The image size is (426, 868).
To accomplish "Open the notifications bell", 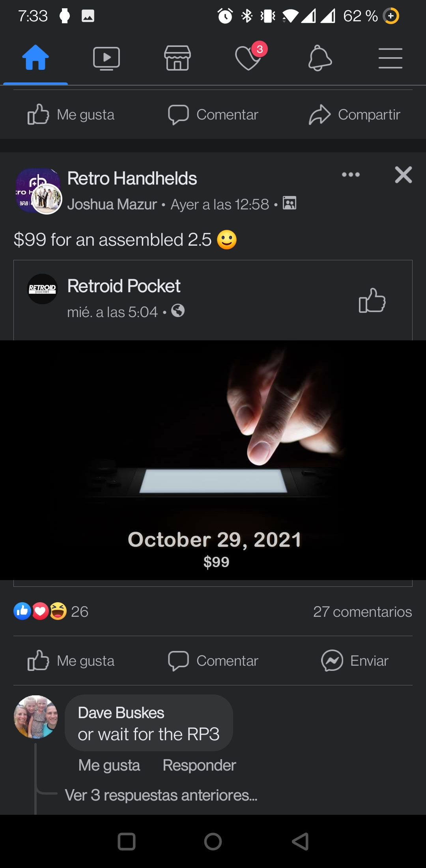I will tap(319, 58).
